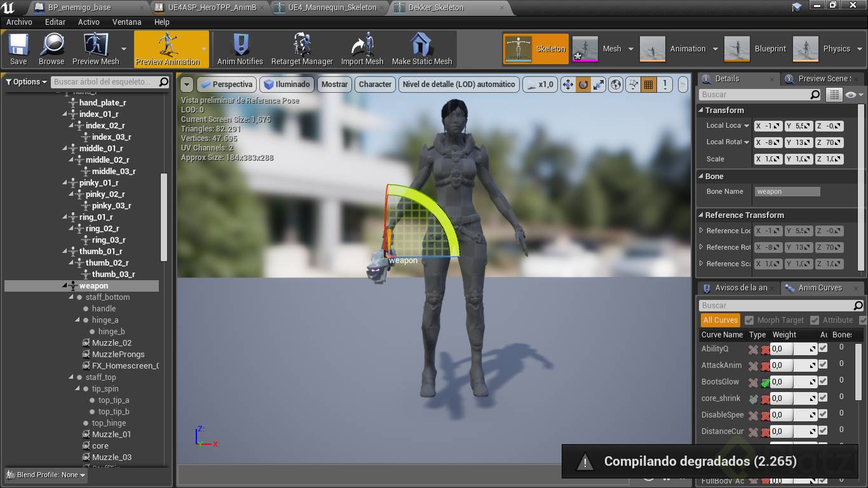Click the graduation cap tutorial icon

point(797,7)
